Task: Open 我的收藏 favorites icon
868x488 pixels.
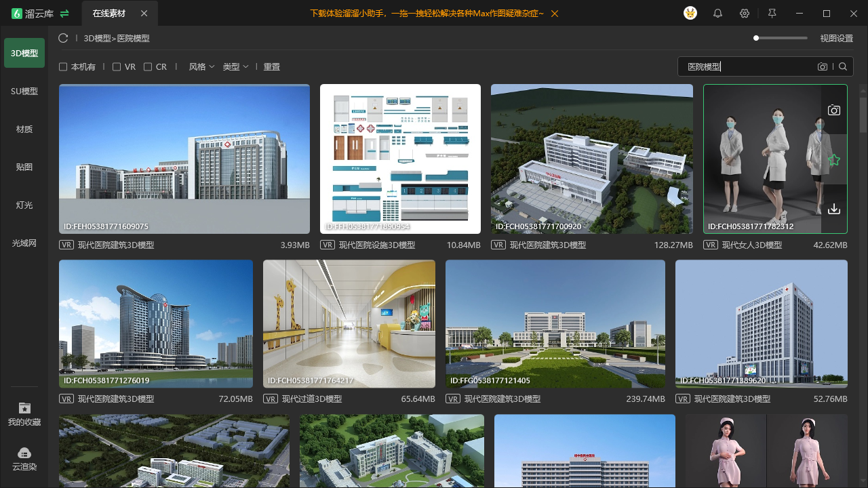Action: [x=24, y=408]
